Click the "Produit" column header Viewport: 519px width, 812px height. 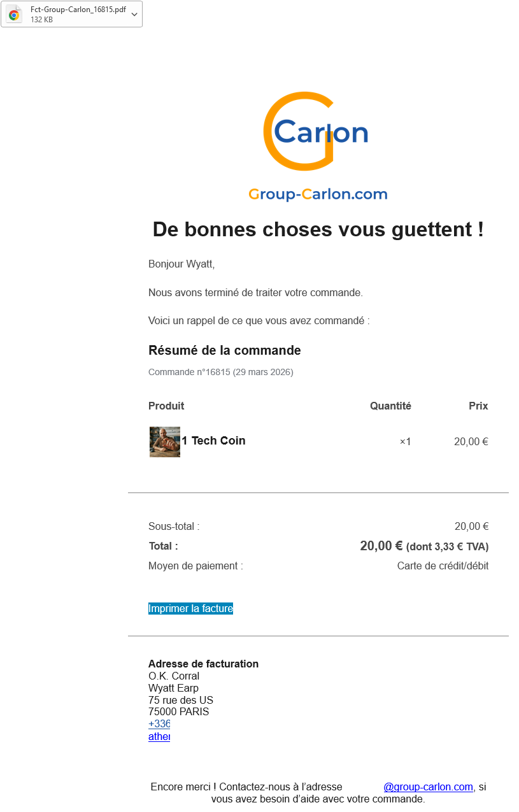point(166,406)
